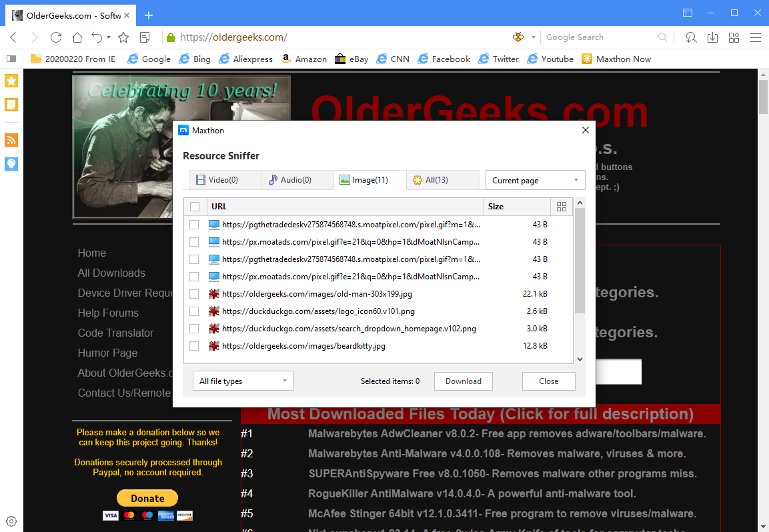The height and width of the screenshot is (532, 769).
Task: Sort by the Size column header
Action: (x=517, y=207)
